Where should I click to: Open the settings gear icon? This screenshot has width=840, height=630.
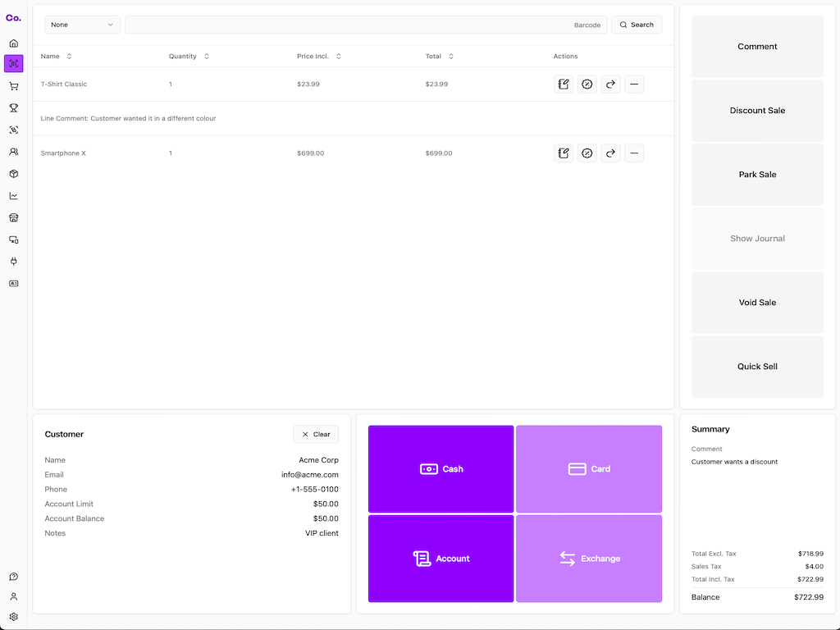pos(13,617)
